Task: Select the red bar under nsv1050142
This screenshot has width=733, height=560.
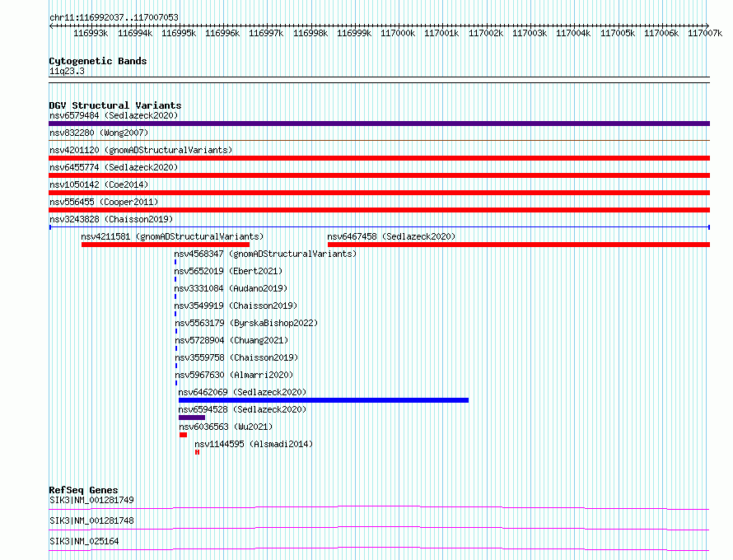Action: (379, 193)
